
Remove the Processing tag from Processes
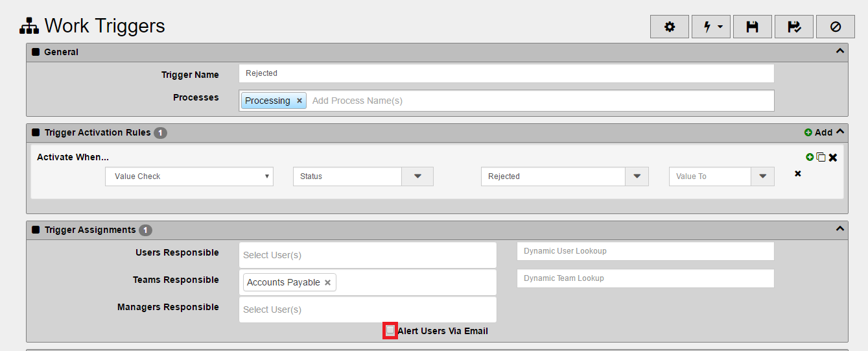coord(299,101)
